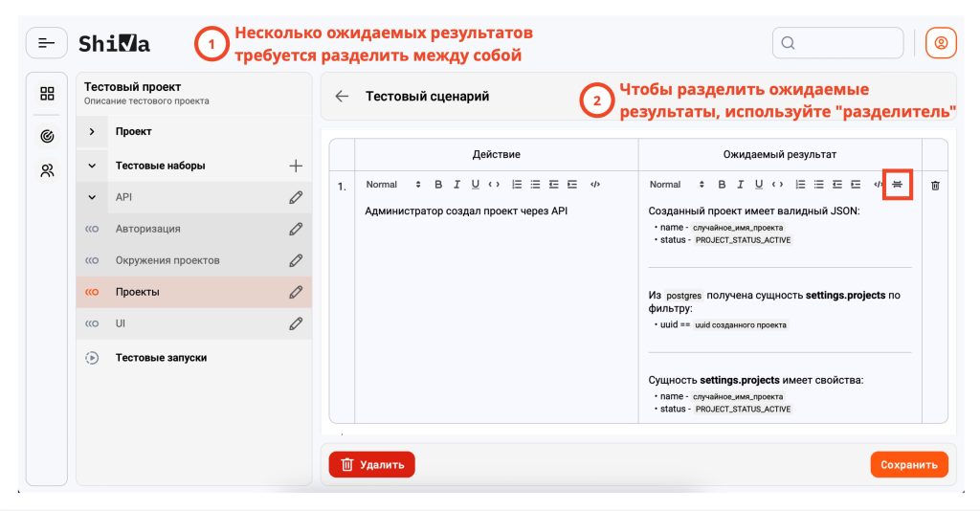Open user profile icon in header
The image size is (980, 511).
coord(941,43)
